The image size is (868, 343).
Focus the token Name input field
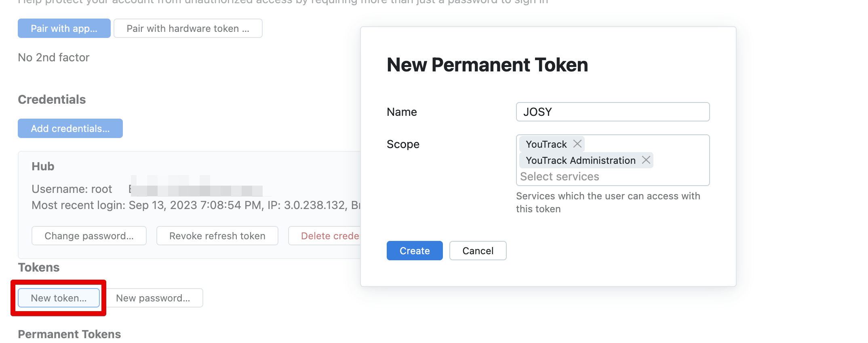click(613, 112)
